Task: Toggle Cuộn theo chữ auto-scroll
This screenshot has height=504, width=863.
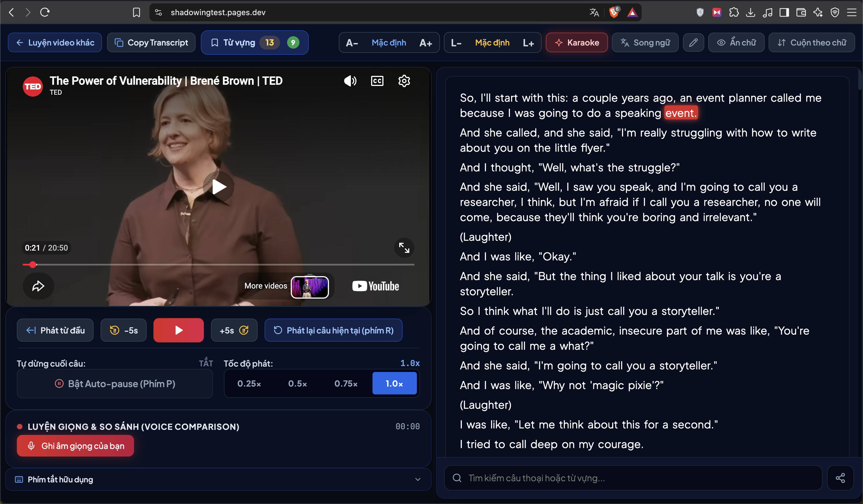Action: (812, 42)
